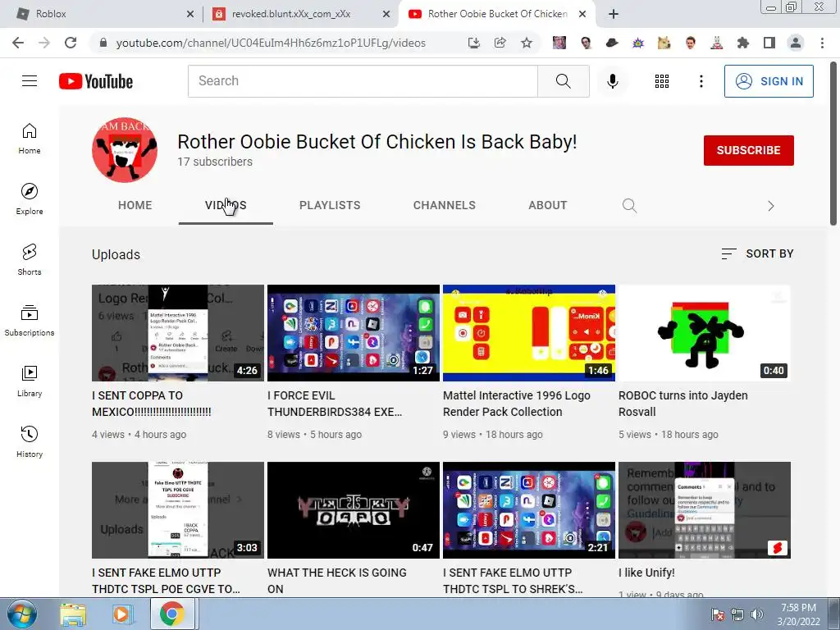
Task: Open the yellow 1:46 video thumbnail
Action: pos(529,333)
